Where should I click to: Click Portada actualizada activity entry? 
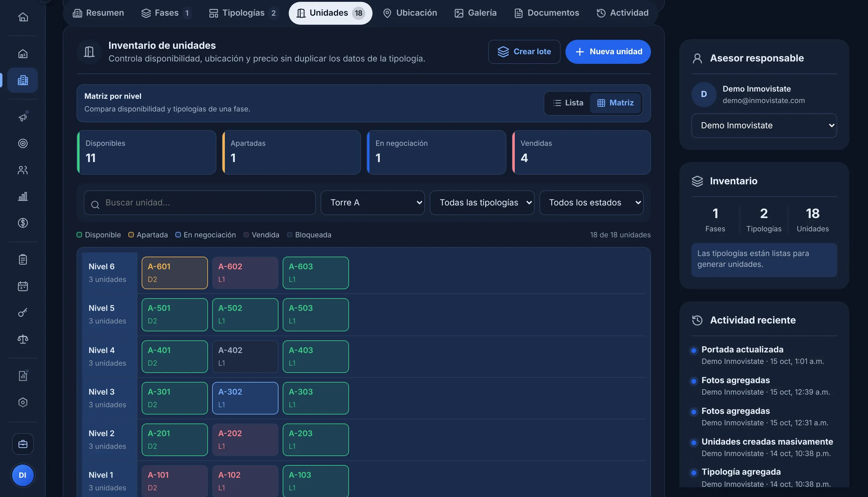(764, 355)
